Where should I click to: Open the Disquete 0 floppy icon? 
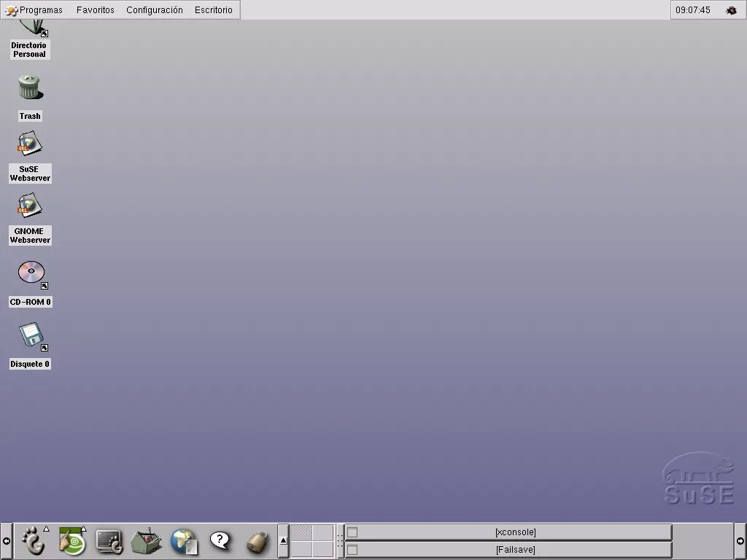[x=32, y=336]
